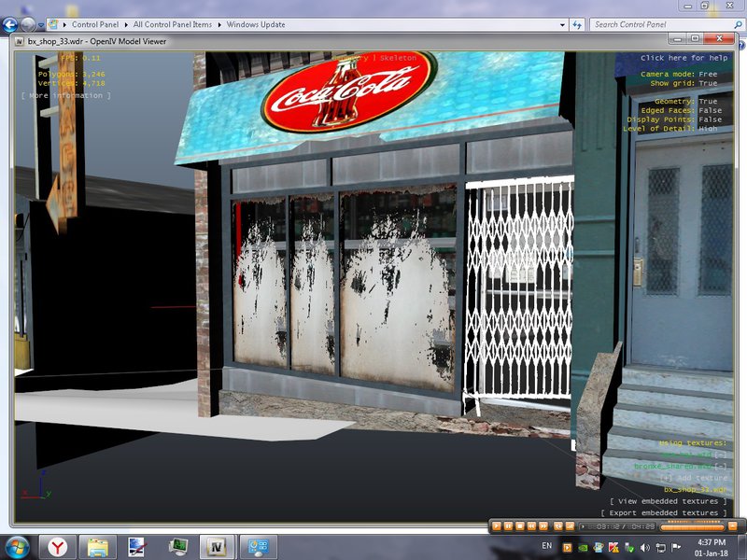Click the [+] Add texture option
Viewport: 747px width, 560px height.
click(x=694, y=478)
